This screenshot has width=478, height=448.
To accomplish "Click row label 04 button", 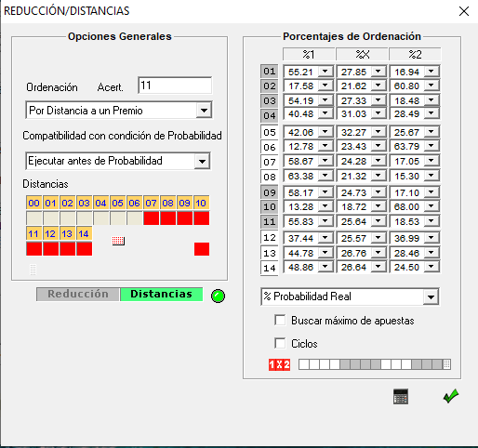I will click(x=270, y=115).
